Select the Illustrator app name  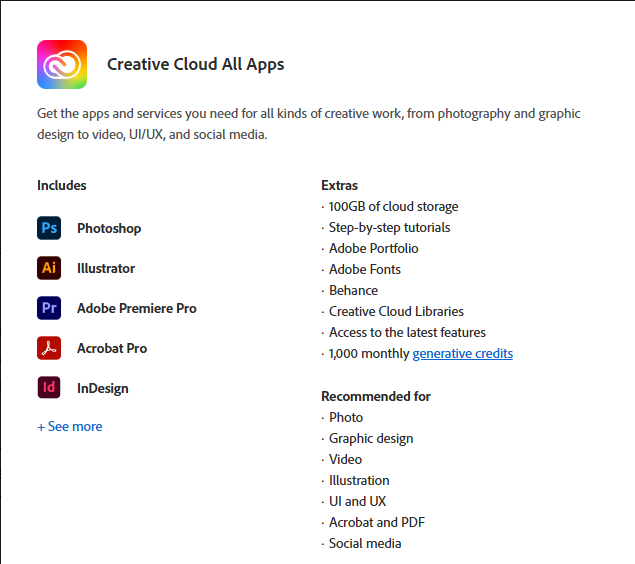[106, 268]
